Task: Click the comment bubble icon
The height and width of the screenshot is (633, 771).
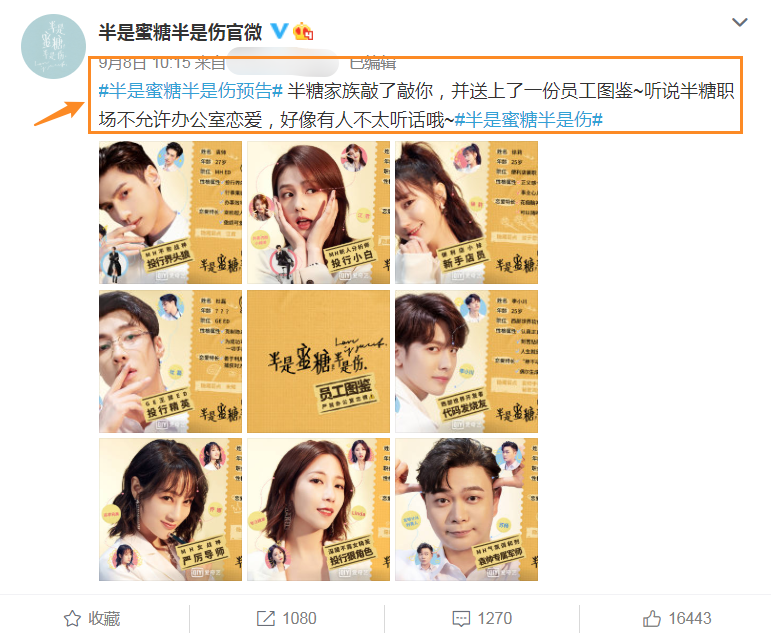Action: point(461,619)
